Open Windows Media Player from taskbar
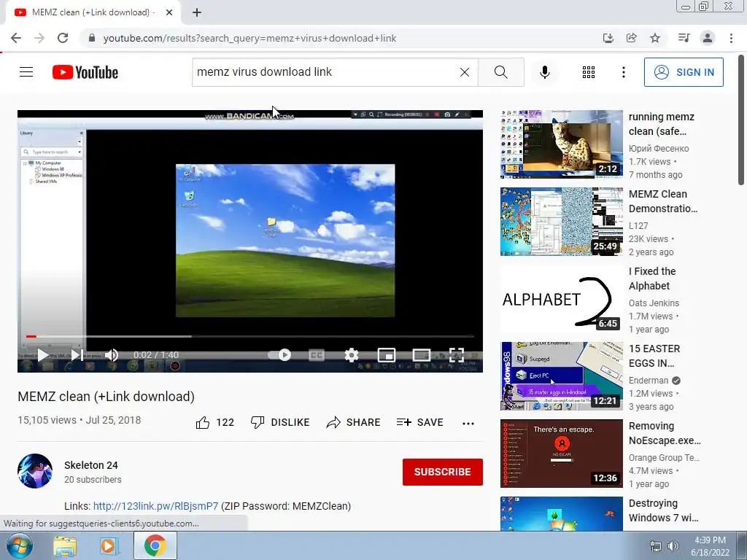Viewport: 747px width, 560px height. pos(109,545)
